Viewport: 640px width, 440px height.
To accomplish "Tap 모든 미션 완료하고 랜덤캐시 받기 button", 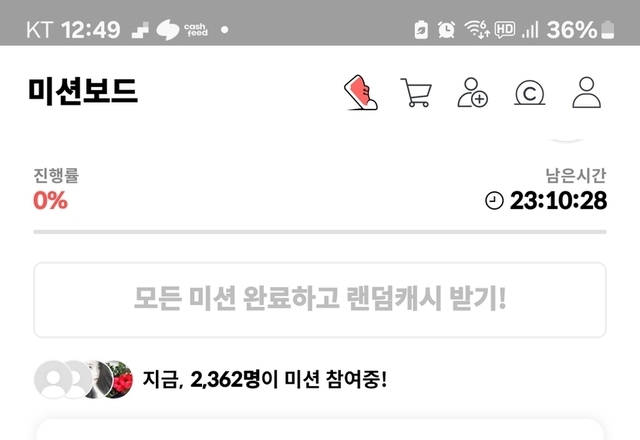I will point(320,300).
